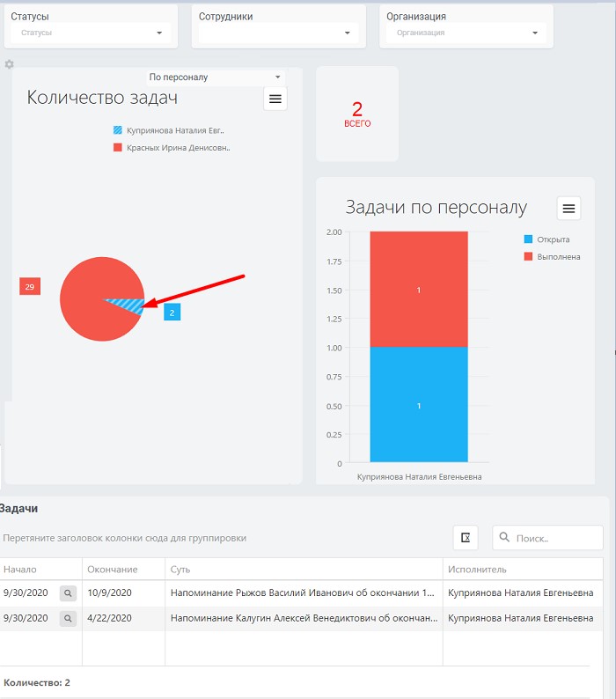The height and width of the screenshot is (699, 616).
Task: Open the По персоналу chart grouping dropdown
Action: coord(216,77)
